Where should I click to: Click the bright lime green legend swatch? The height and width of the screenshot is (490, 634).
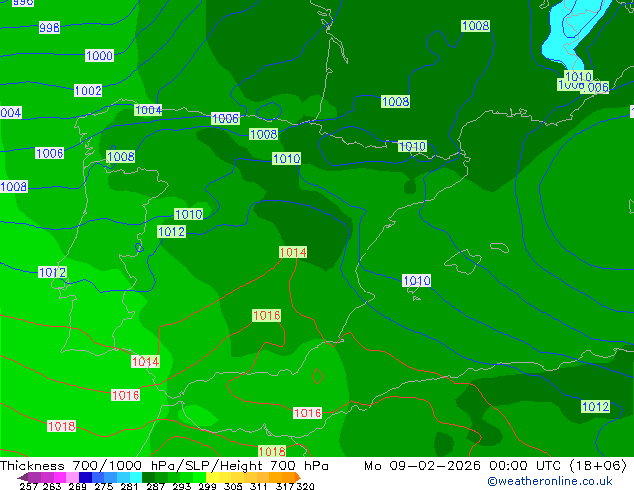(x=199, y=477)
